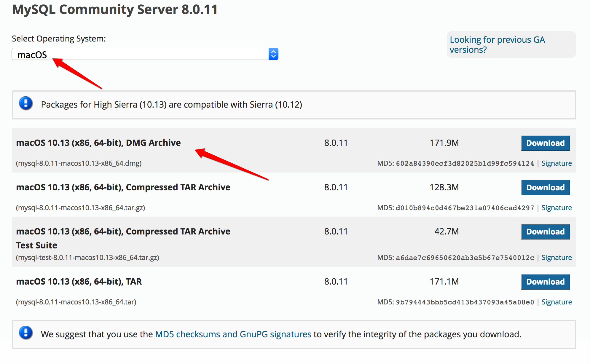Click MD5 hash 602a84390ecf3d82025b1d99fc594124
Viewport: 590px width, 364px height.
[465, 164]
